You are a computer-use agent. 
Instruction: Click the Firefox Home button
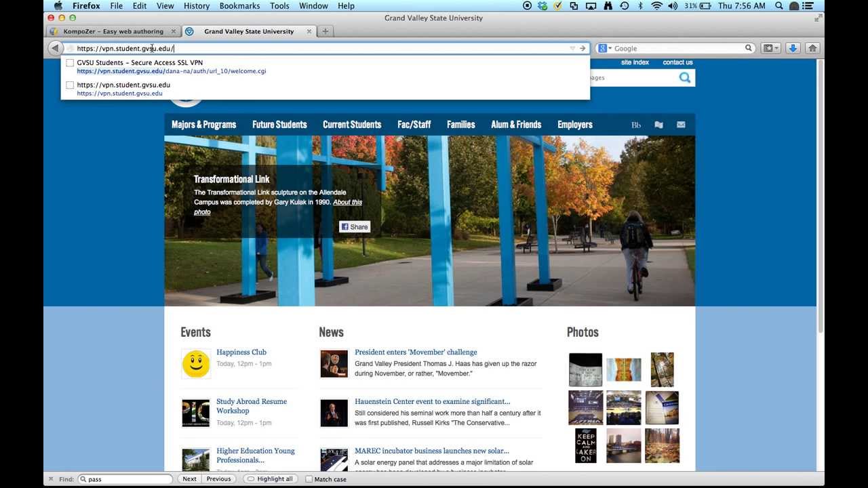click(x=812, y=48)
